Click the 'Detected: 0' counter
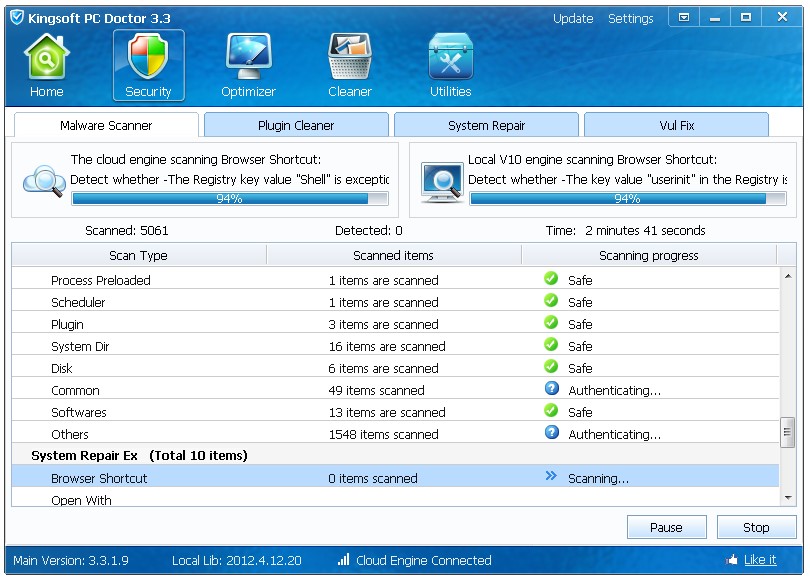Viewport: 810px width, 579px height. pyautogui.click(x=369, y=230)
